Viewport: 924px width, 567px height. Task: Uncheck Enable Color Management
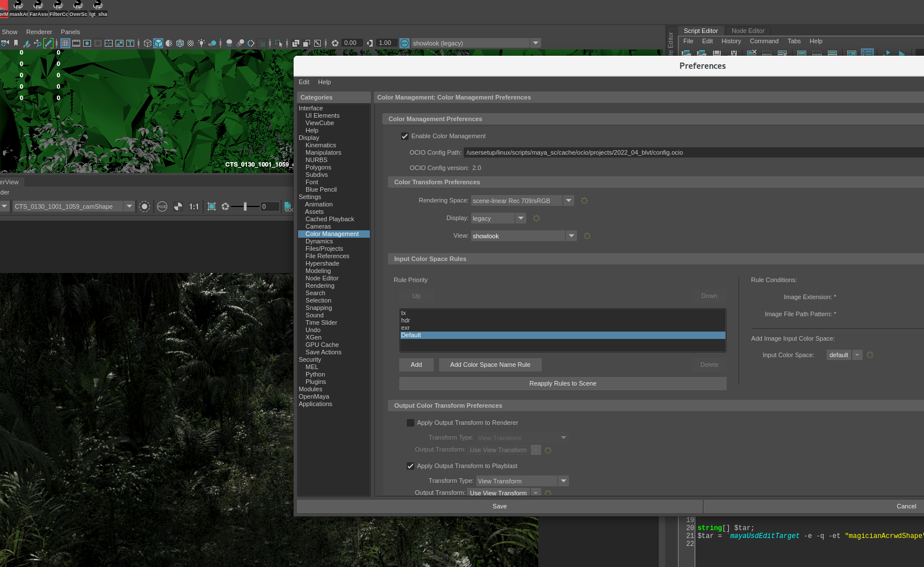[x=405, y=136]
